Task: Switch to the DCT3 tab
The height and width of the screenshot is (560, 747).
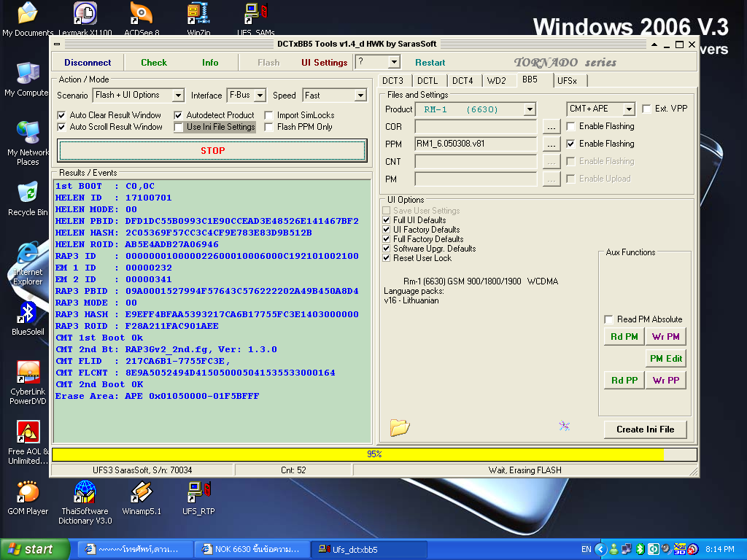Action: [392, 81]
